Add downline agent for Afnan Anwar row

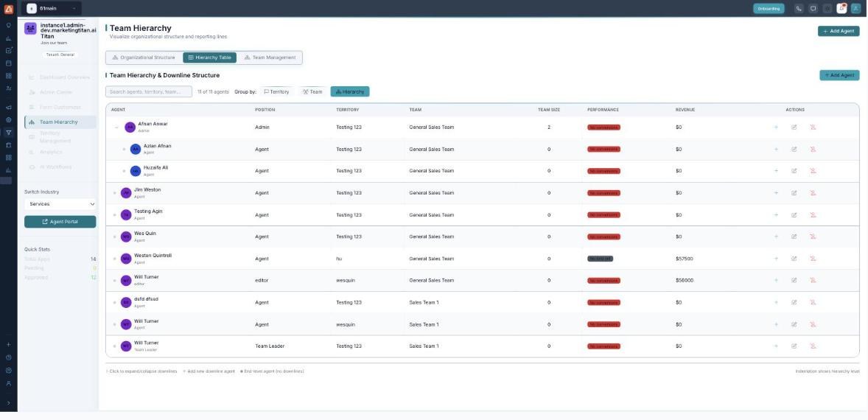776,127
